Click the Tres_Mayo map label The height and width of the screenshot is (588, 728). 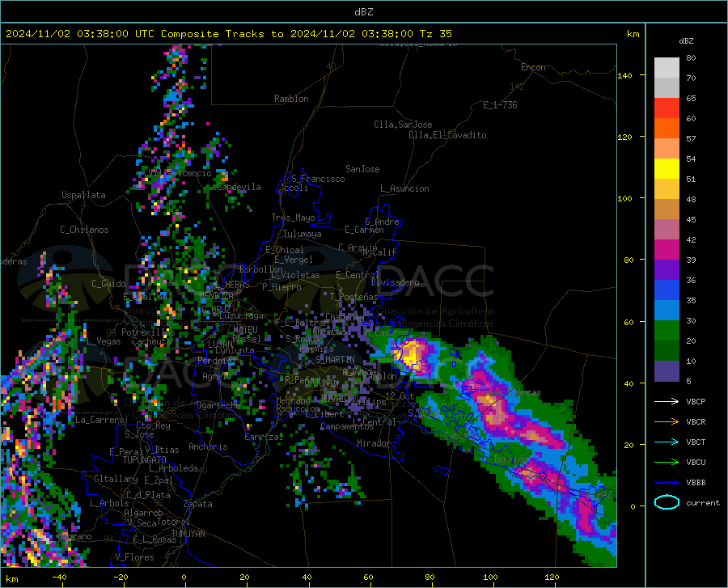293,218
